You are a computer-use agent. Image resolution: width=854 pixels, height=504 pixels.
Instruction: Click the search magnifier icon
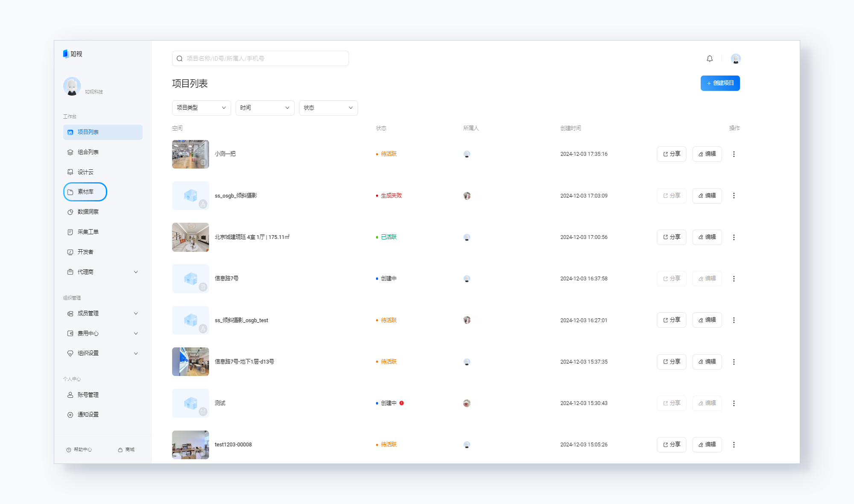pos(180,58)
